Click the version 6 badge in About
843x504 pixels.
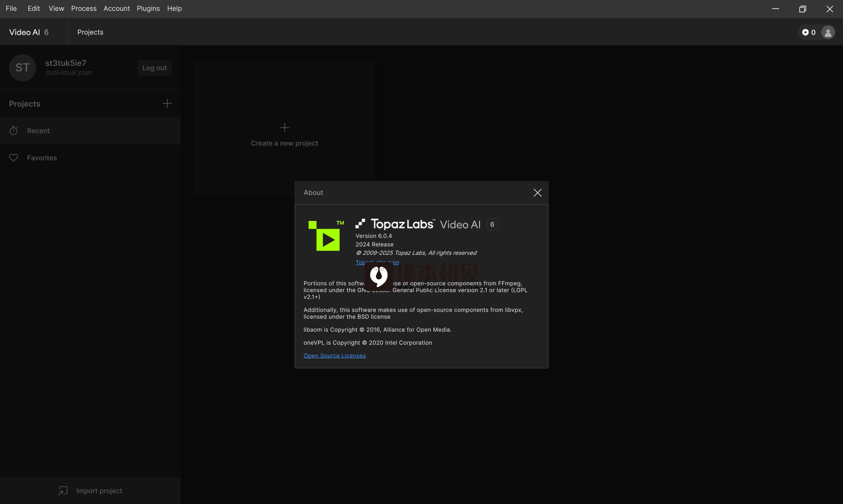coord(492,224)
